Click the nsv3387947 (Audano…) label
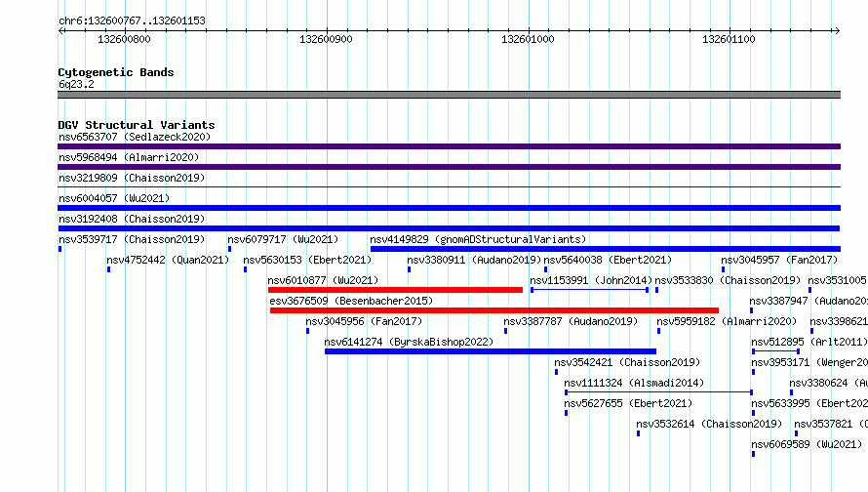This screenshot has height=492, width=868. tap(809, 301)
